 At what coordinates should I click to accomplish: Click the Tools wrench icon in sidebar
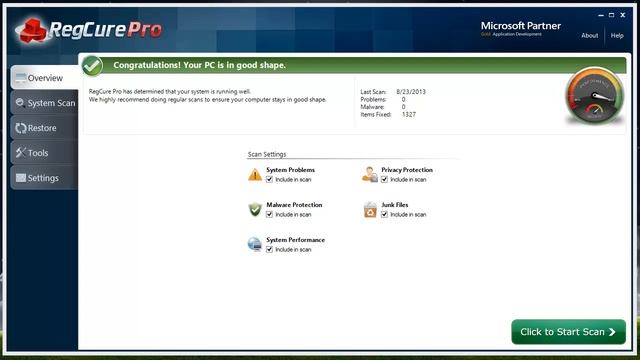[x=20, y=153]
